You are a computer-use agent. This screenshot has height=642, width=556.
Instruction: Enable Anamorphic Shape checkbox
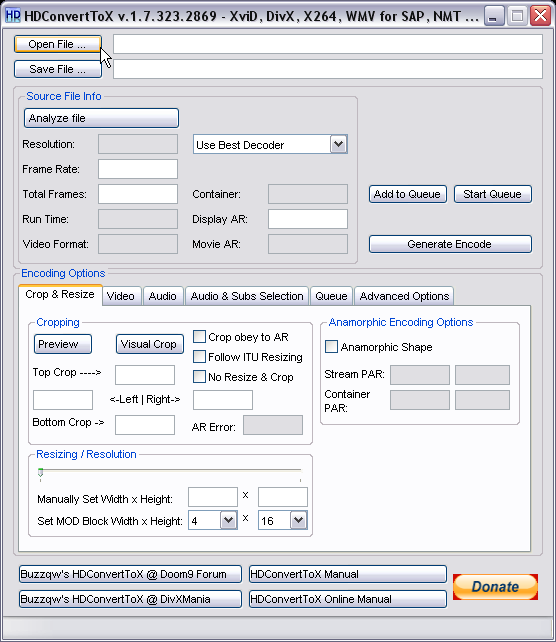point(331,347)
